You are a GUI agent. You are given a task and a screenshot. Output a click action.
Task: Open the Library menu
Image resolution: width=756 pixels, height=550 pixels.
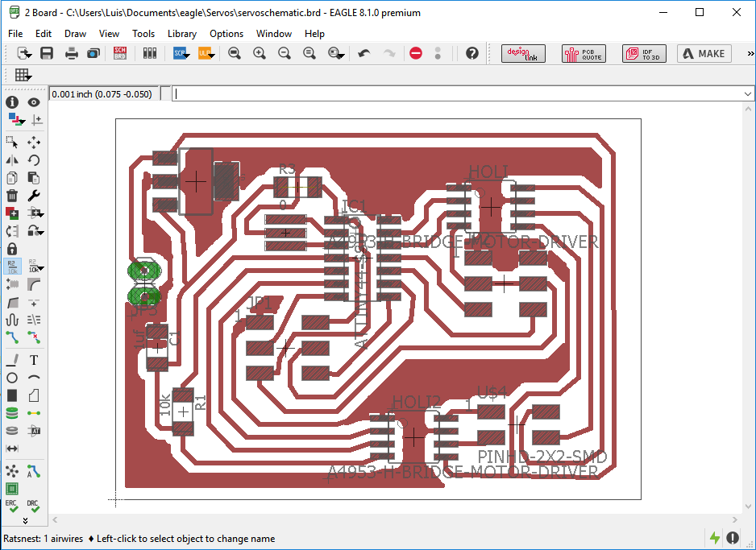click(182, 34)
